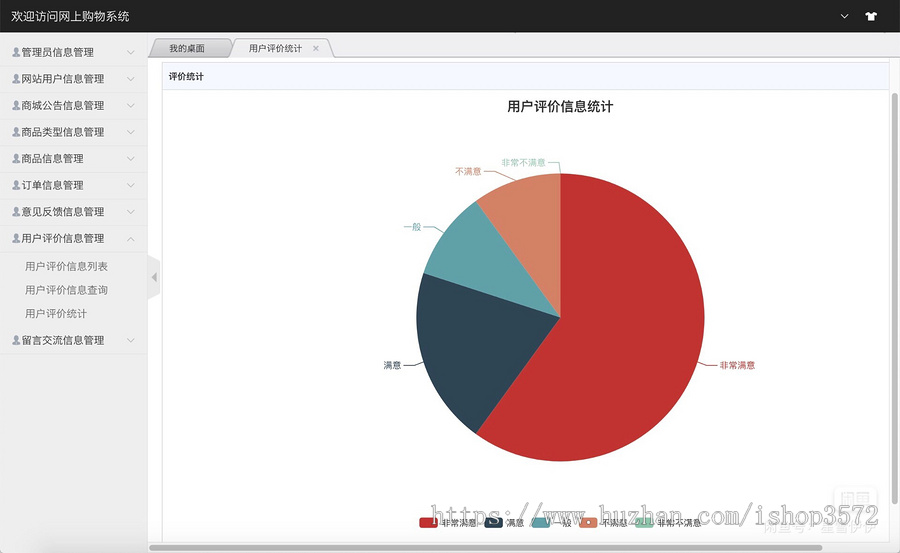Toggle the 非常满意 legend red swatch
Image resolution: width=900 pixels, height=553 pixels.
click(x=428, y=523)
